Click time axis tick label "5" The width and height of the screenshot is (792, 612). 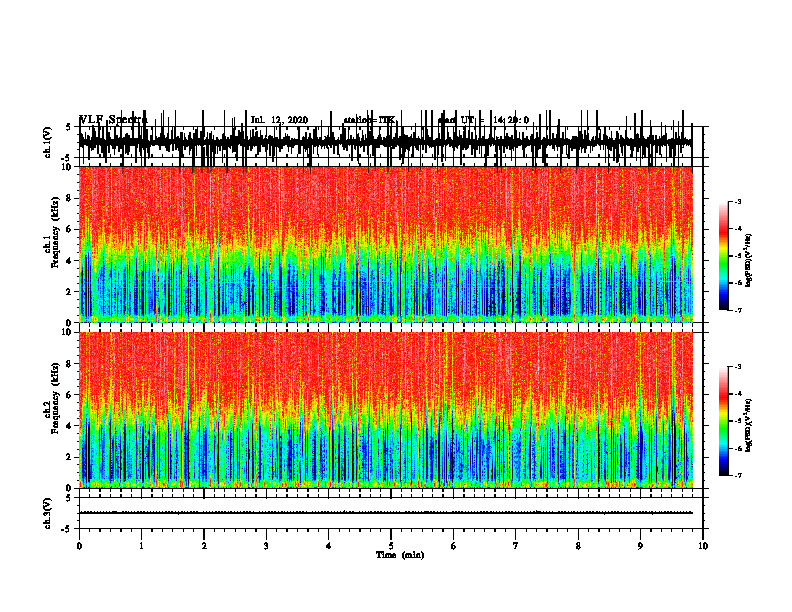click(x=391, y=546)
